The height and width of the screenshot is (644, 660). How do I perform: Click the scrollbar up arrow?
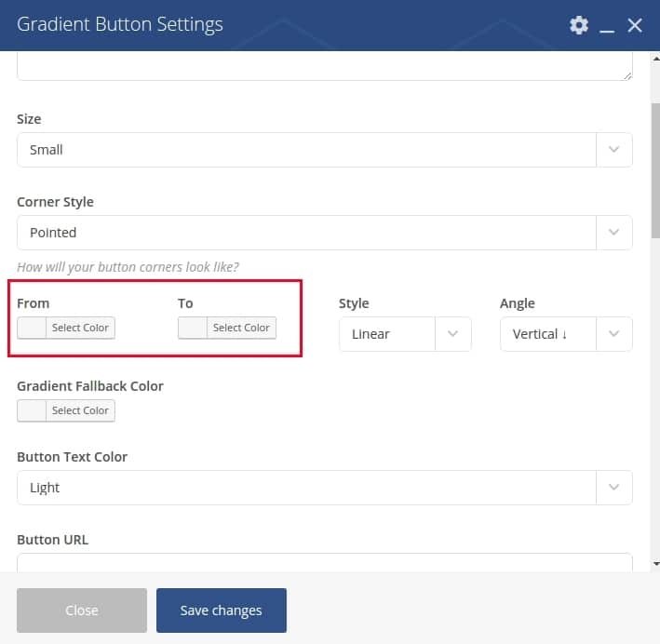click(x=655, y=59)
